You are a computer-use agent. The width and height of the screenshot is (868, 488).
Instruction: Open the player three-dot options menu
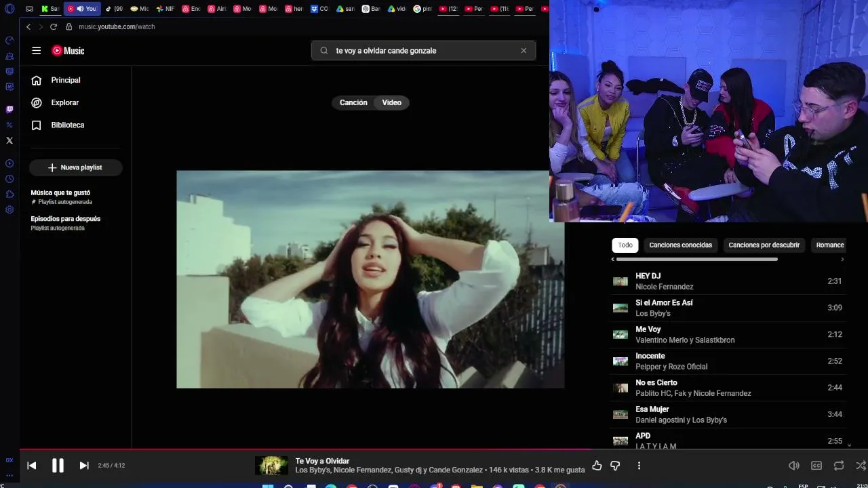point(639,466)
